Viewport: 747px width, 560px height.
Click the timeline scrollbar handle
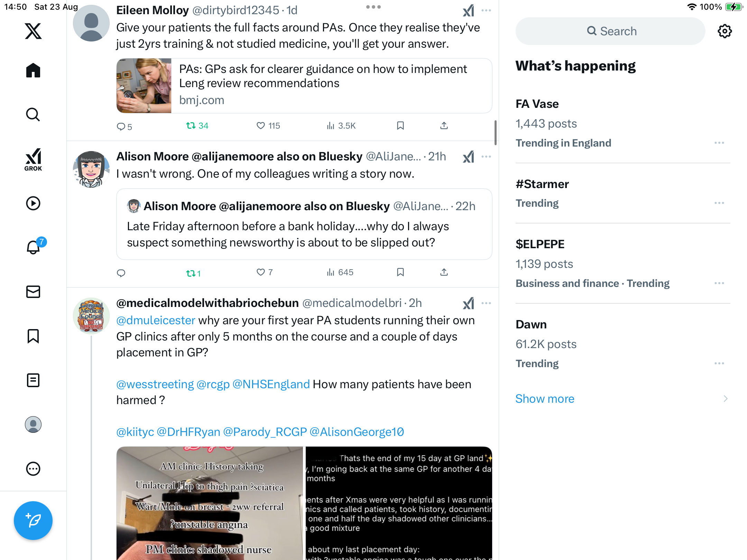click(x=496, y=133)
